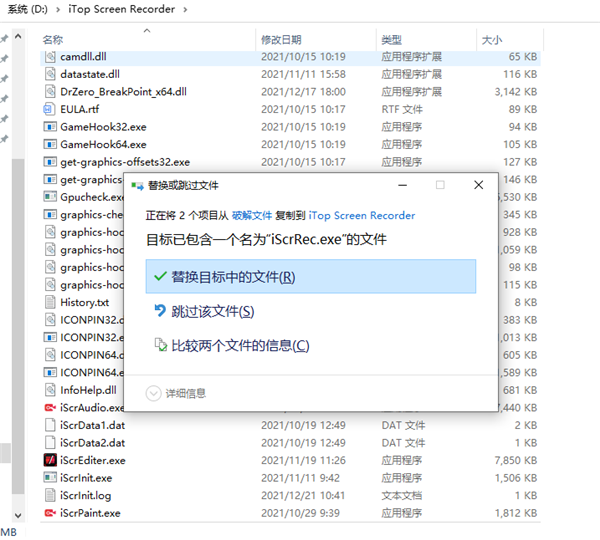The height and width of the screenshot is (540, 600).
Task: Select the iScrData1.dat file icon
Action: pos(50,425)
